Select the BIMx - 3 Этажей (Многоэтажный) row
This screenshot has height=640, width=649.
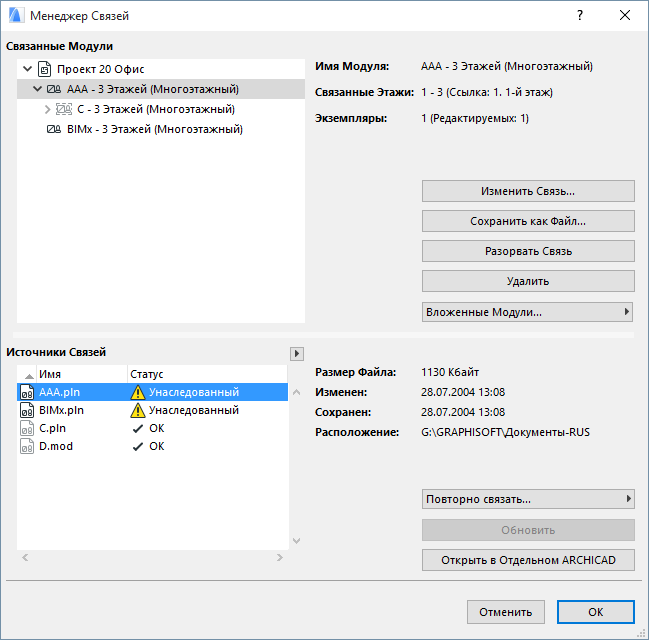click(161, 129)
